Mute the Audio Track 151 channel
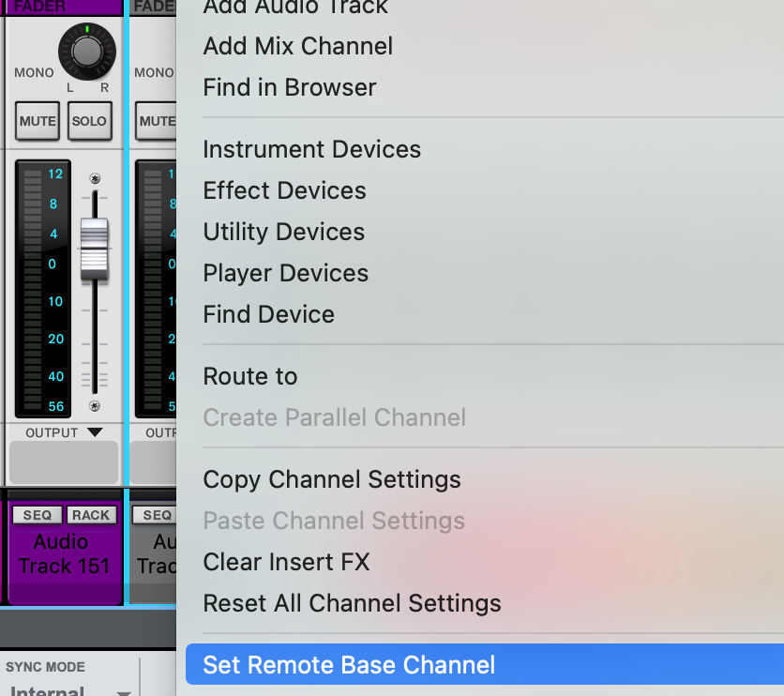 tap(38, 121)
